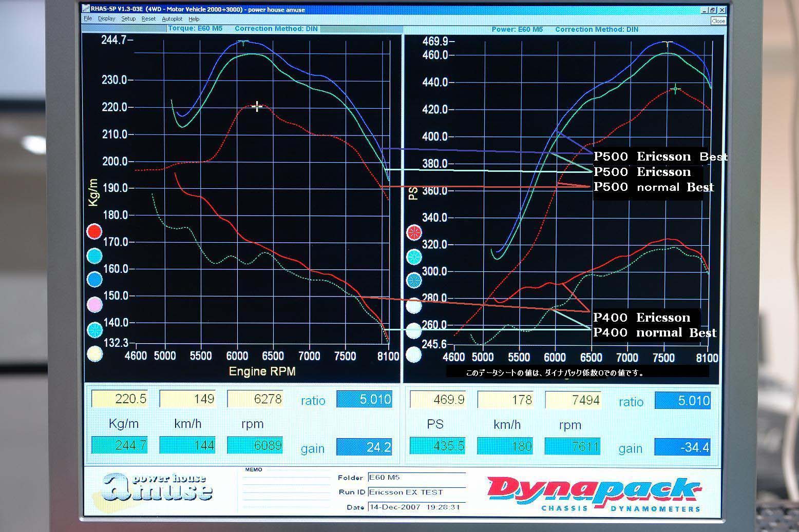Click the power gain value -34.4
Viewport: 799px width, 532px height.
coord(683,447)
